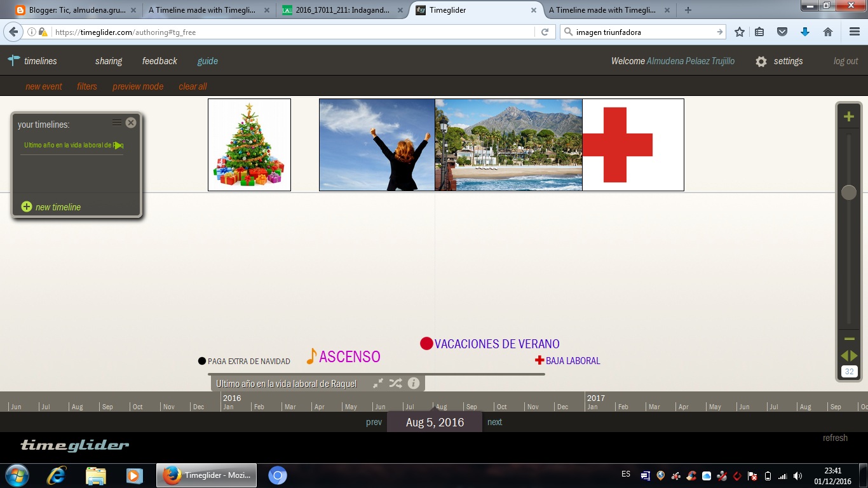Select the Christmas tree image on the timeline
This screenshot has width=868, height=488.
[249, 144]
